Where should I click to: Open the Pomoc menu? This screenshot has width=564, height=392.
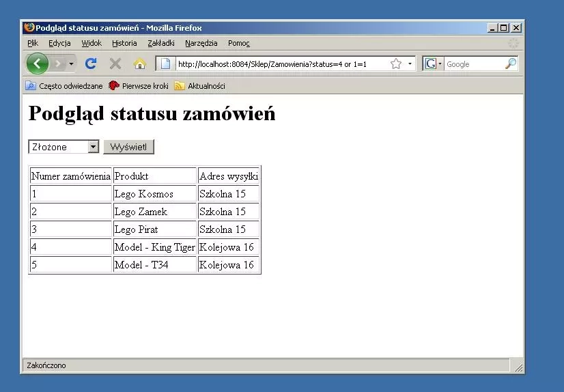pyautogui.click(x=239, y=43)
